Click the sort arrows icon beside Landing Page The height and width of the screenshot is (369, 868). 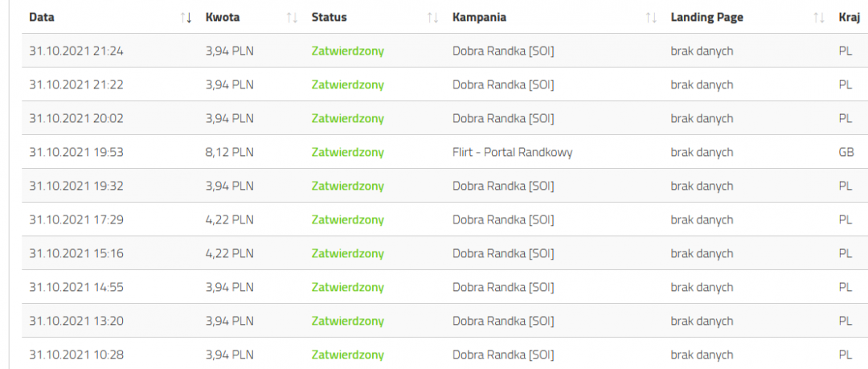pyautogui.click(x=819, y=17)
